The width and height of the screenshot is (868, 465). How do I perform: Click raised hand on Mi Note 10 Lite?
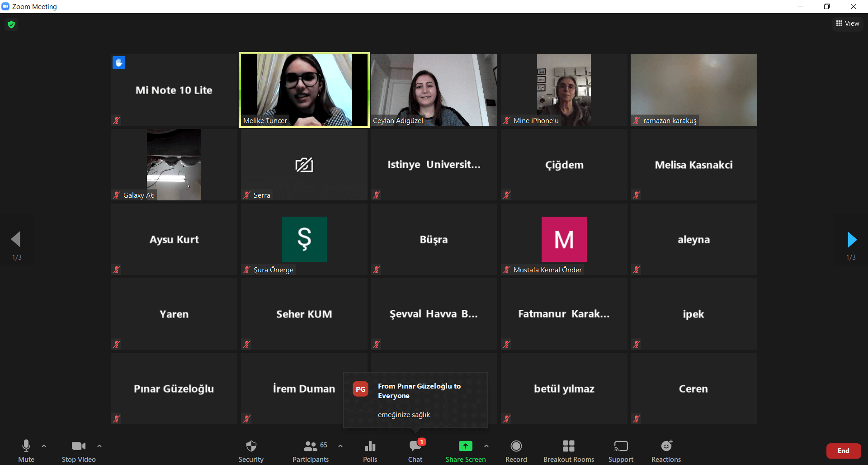click(x=119, y=62)
